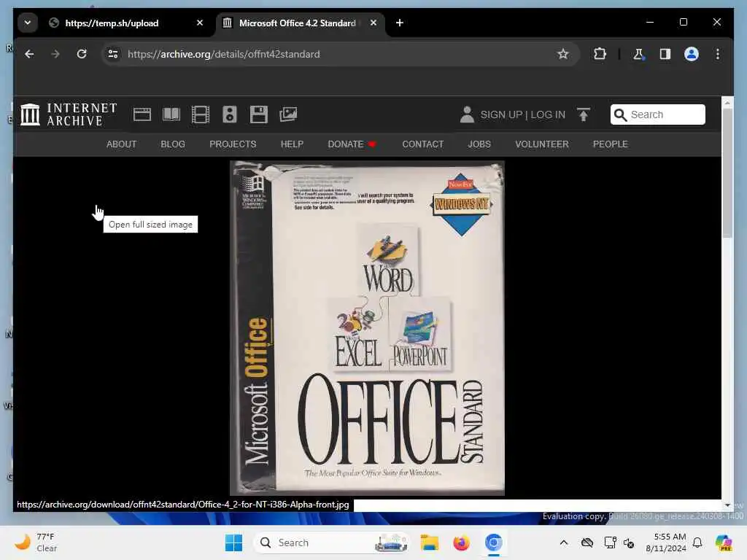Image resolution: width=747 pixels, height=560 pixels.
Task: Bookmark this page with the star
Action: click(563, 54)
